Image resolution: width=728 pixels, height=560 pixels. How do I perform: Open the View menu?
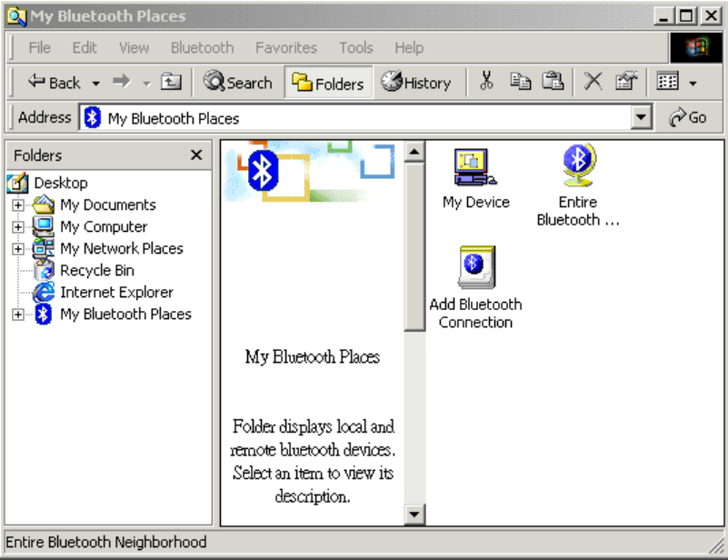(135, 47)
